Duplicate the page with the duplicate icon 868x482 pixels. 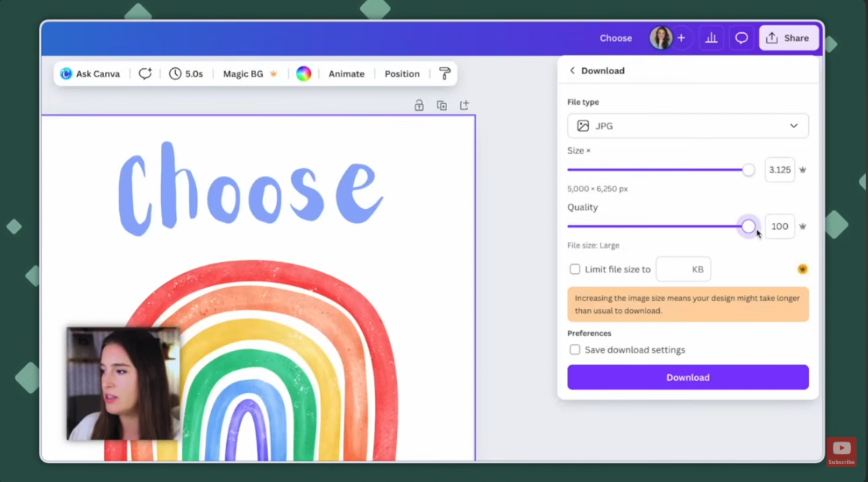pos(442,105)
